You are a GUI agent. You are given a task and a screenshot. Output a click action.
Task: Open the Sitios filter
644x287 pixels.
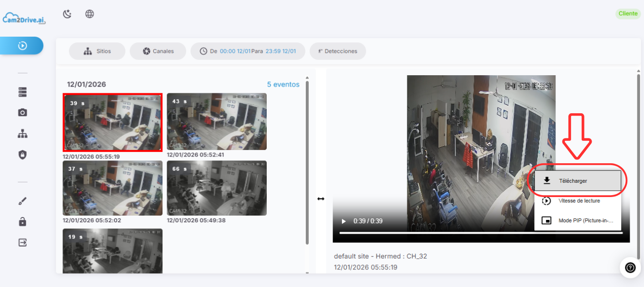97,51
